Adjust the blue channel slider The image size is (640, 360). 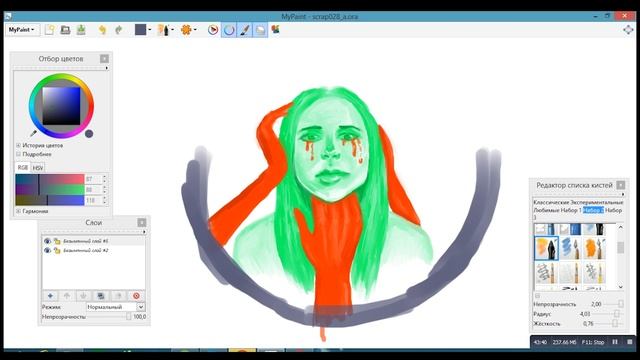pyautogui.click(x=50, y=200)
